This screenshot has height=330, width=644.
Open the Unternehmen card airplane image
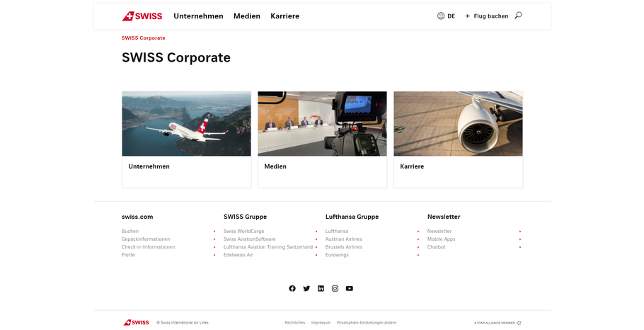(186, 124)
